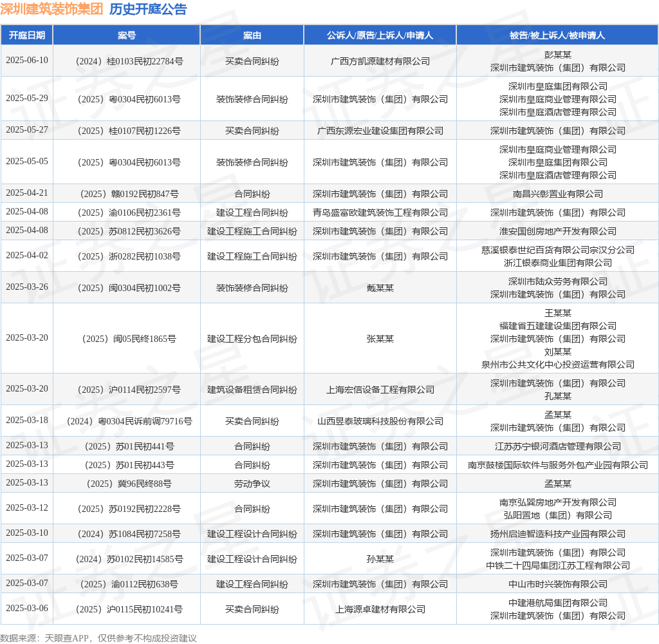Select case number (2025)闽0304民初1002号
This screenshot has width=659, height=644.
point(129,288)
